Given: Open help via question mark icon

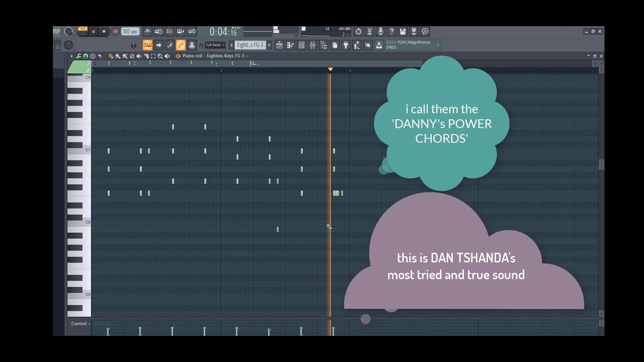Looking at the screenshot, I should pos(391,32).
